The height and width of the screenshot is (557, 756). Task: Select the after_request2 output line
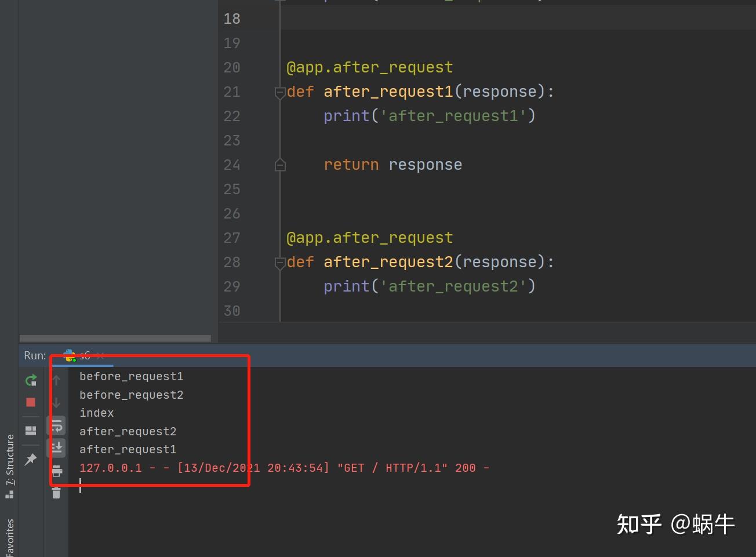point(128,431)
